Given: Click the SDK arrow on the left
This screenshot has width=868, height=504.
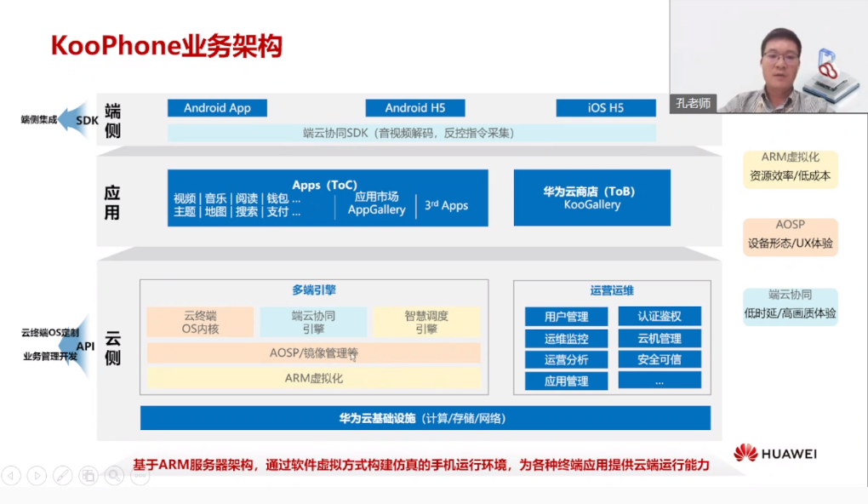Looking at the screenshot, I should (x=78, y=119).
